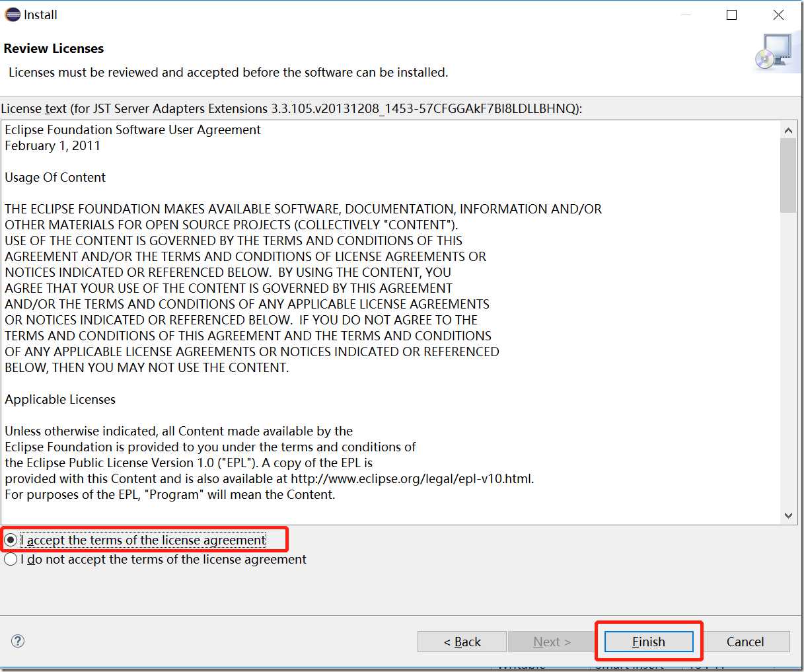Open help via the question mark icon

tap(18, 641)
